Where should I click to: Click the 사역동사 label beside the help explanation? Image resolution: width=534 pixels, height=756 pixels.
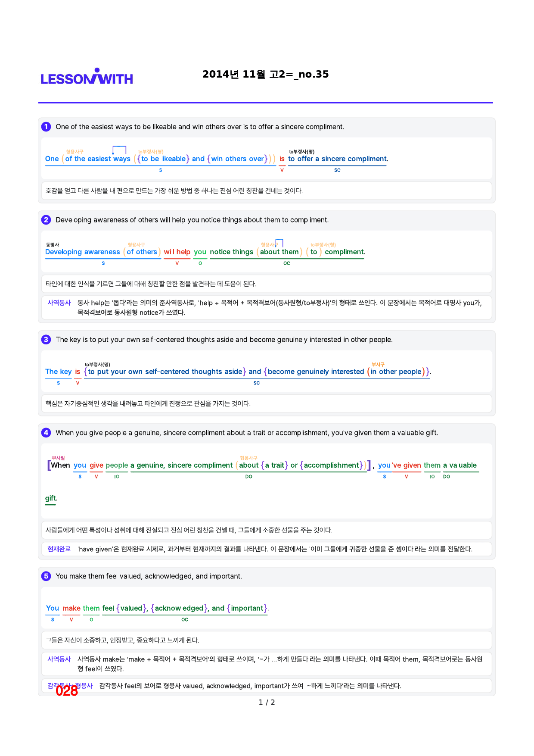pyautogui.click(x=59, y=303)
